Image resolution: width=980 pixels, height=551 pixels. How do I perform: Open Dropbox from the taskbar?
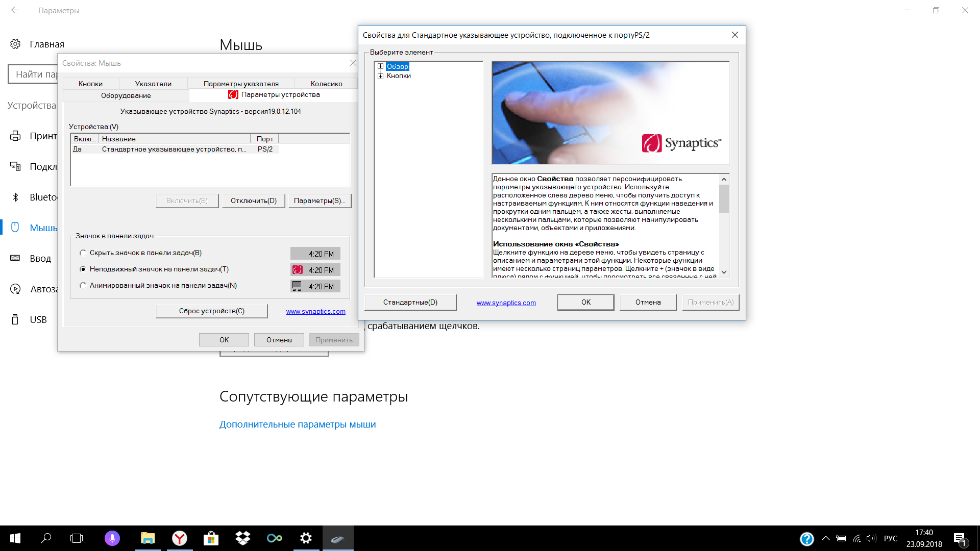click(x=243, y=538)
